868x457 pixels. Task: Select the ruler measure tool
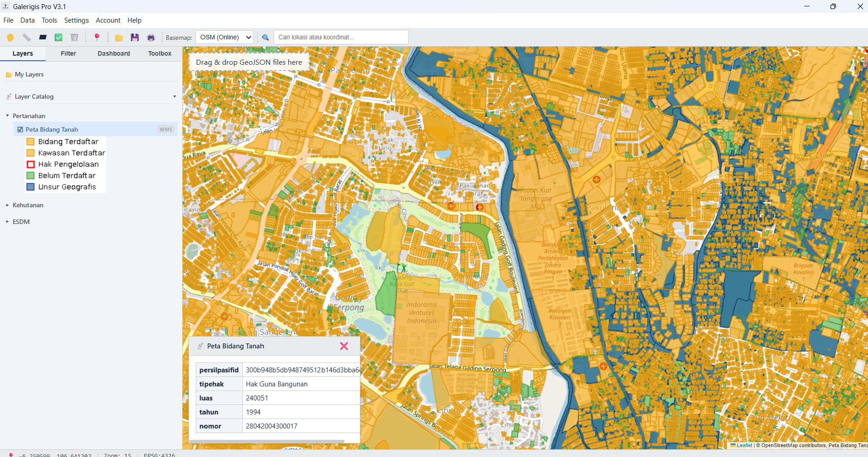pos(27,38)
